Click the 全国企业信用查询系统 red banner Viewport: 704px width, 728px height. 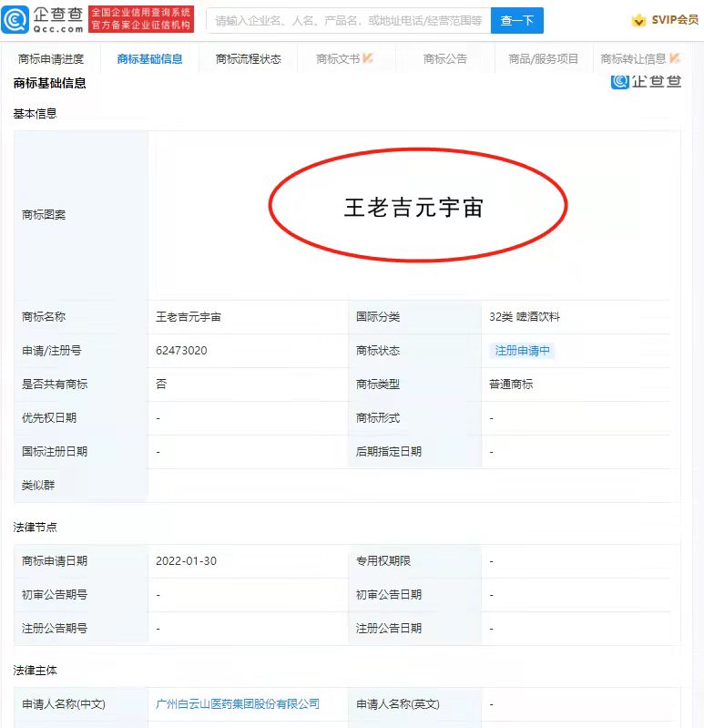click(x=141, y=19)
